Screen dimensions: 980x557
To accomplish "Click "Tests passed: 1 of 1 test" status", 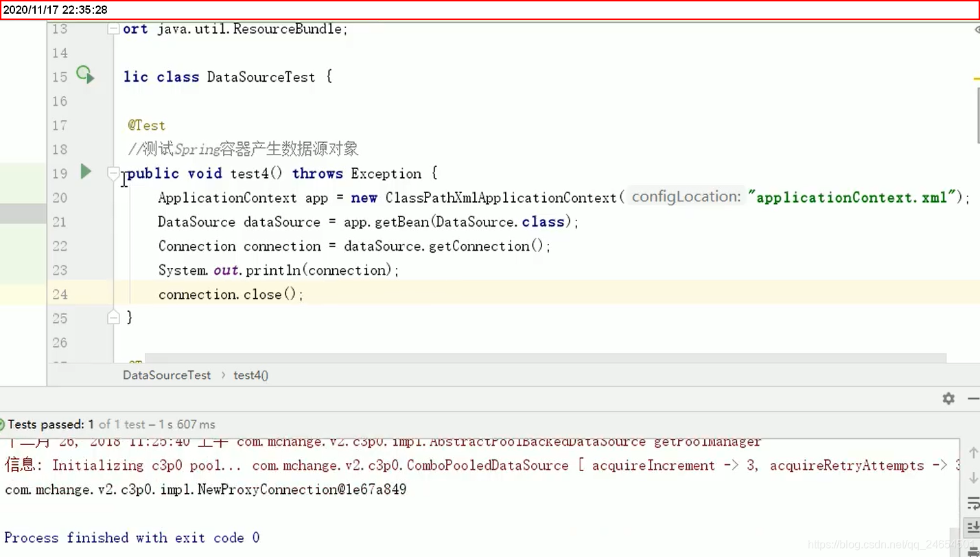I will tap(77, 424).
